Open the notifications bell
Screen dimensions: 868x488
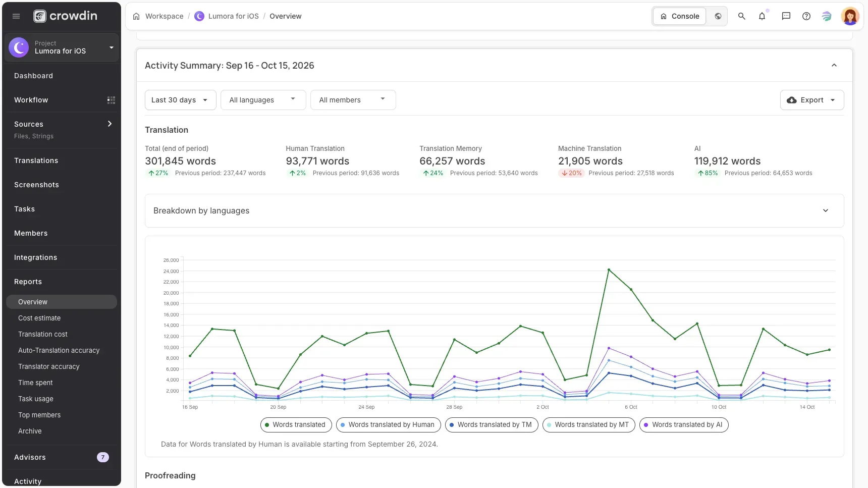pyautogui.click(x=762, y=16)
